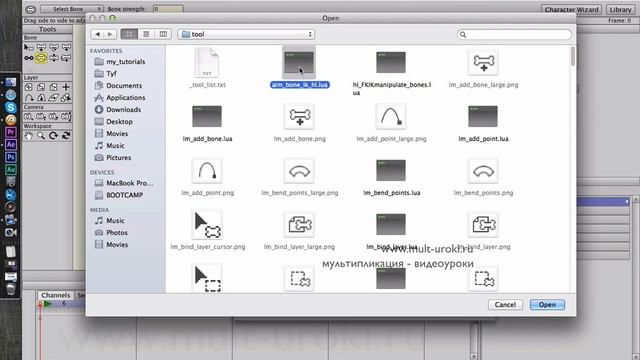Select the Orbit Workspace tool
Viewport: 640px width, 360px height.
[x=66, y=136]
